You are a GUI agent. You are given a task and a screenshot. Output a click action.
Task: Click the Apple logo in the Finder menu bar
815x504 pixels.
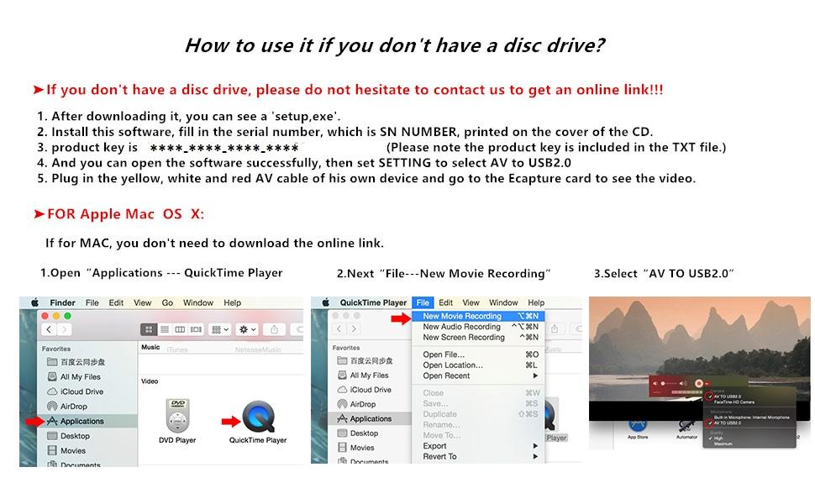34,302
